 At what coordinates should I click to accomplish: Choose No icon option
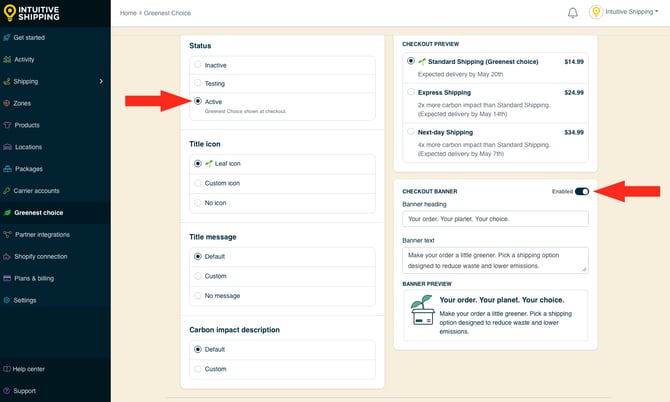point(197,202)
